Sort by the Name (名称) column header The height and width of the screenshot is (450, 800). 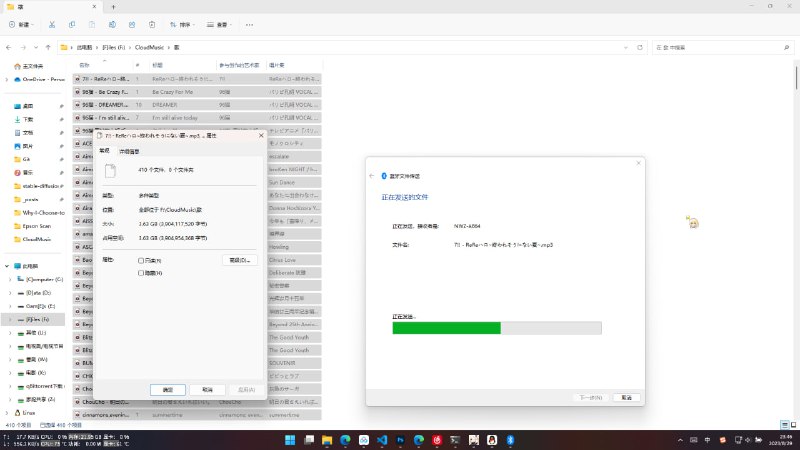coord(102,65)
